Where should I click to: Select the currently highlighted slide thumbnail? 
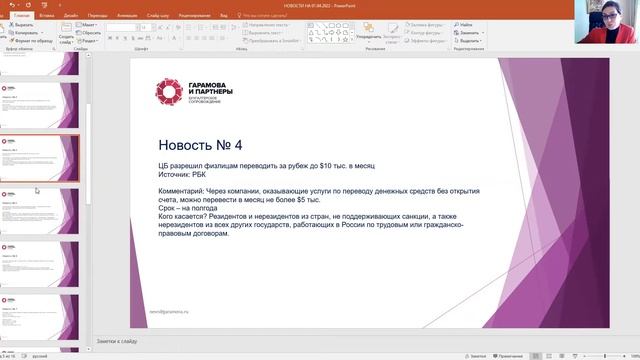(40, 158)
